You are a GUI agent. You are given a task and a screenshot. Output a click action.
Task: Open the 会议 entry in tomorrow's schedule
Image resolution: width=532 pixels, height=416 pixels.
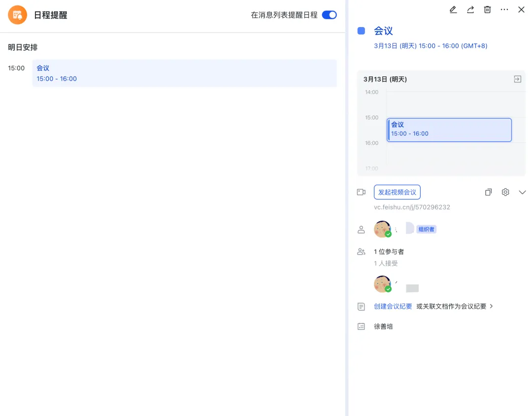coord(185,73)
